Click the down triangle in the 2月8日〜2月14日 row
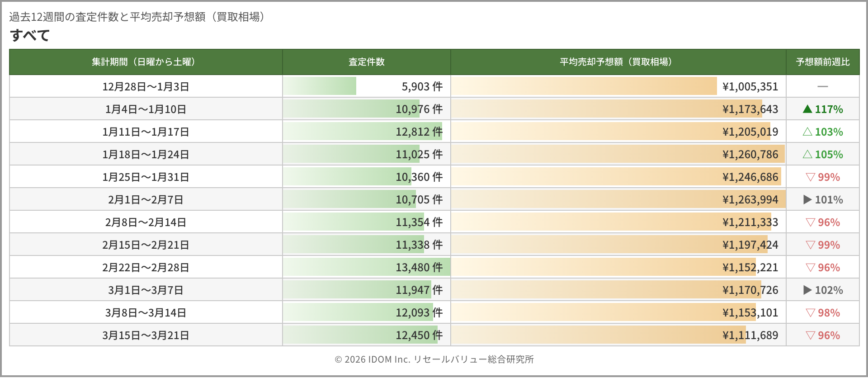The width and height of the screenshot is (868, 378). [810, 222]
